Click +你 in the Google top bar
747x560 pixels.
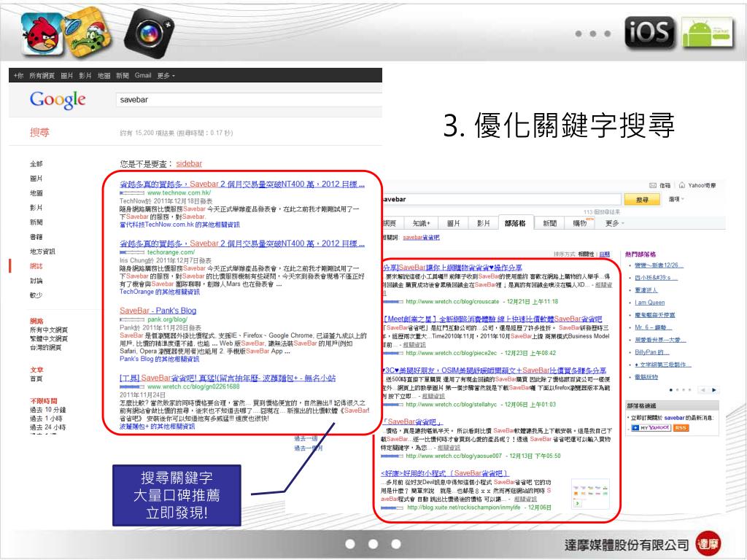point(18,75)
